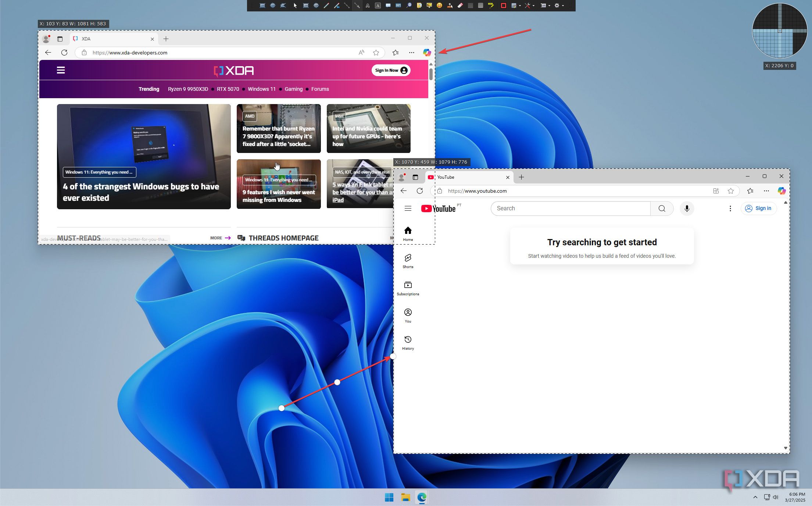Select the magnifier tool
Screen dimensions: 812x506
(x=409, y=6)
